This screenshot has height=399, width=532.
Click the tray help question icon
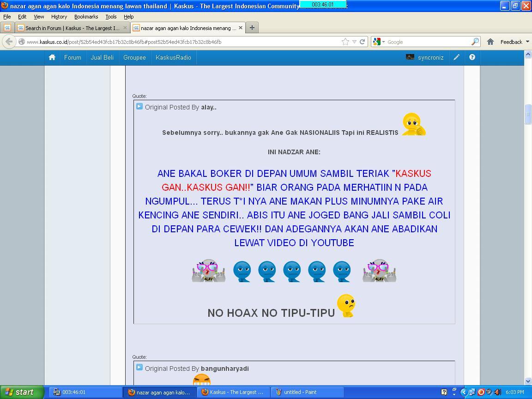point(444,392)
